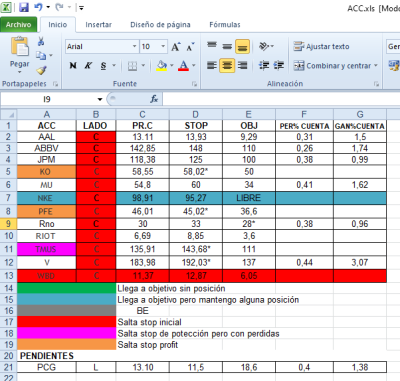
Task: Apply the yellow fill color bucket
Action: (162, 66)
